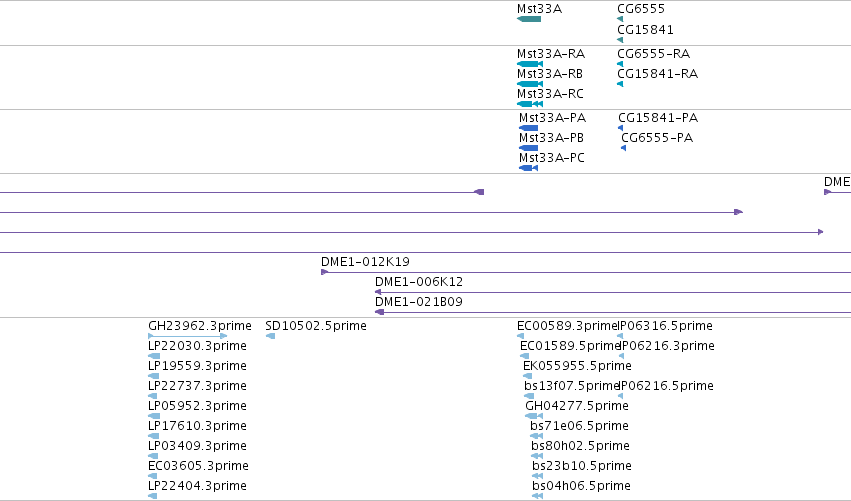Click the CG15841-RA transcript arrow
851x501 pixels.
click(620, 84)
